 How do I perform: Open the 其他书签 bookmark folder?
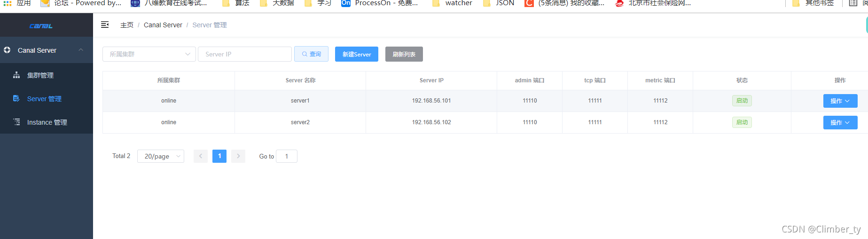[x=813, y=3]
